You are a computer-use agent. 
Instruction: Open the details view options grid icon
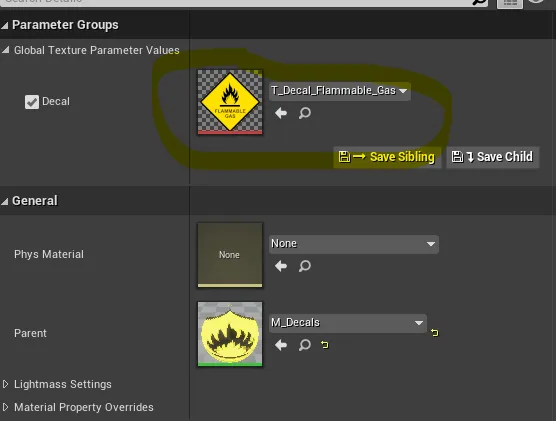click(x=510, y=3)
